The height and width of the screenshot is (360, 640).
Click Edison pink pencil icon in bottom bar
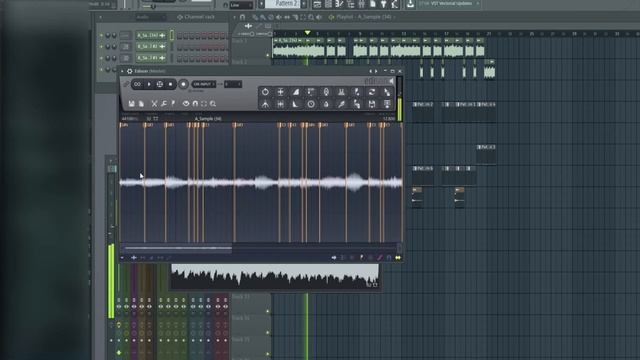tap(380, 258)
